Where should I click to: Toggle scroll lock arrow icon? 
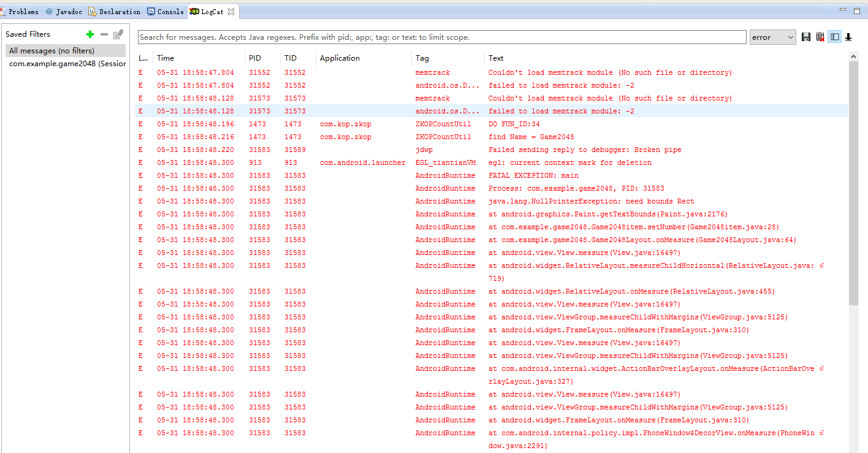tap(848, 37)
